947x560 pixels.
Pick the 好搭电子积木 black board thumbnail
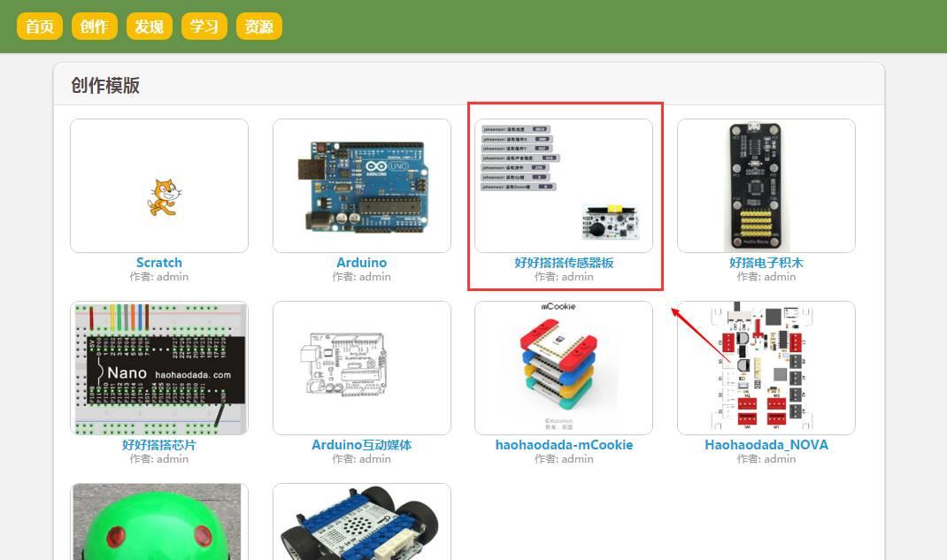766,185
